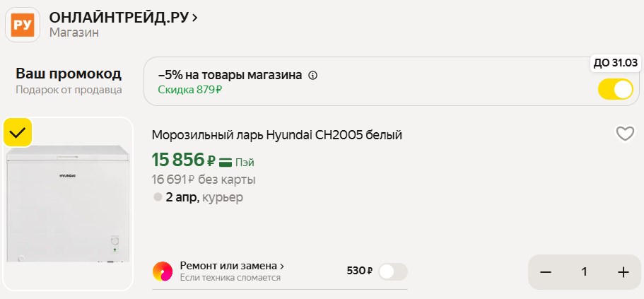The image size is (644, 299).
Task: Click the Hyundai freezer product thumbnail
Action: [x=68, y=205]
